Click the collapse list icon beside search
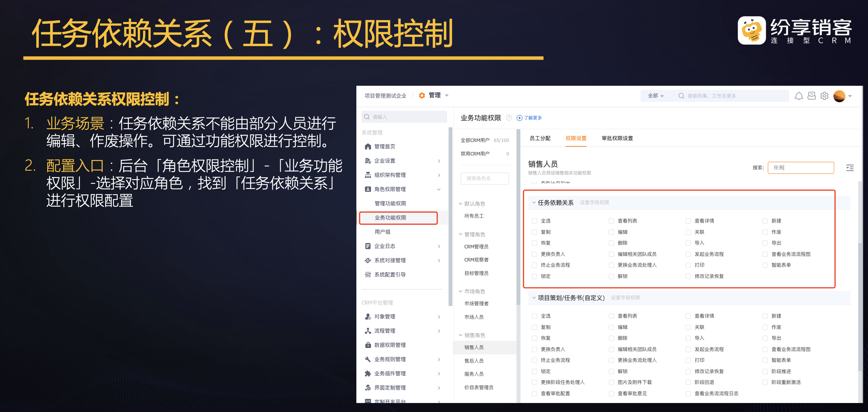 click(x=849, y=168)
